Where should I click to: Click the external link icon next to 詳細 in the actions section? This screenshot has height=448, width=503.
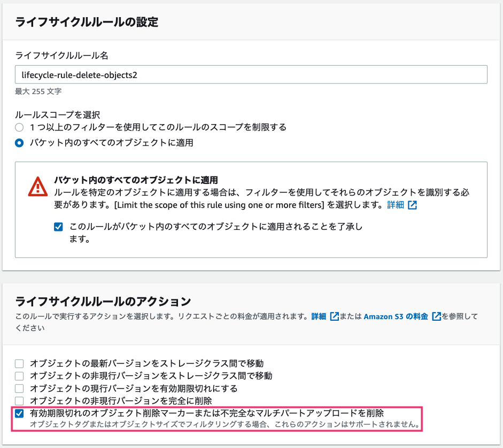click(335, 316)
